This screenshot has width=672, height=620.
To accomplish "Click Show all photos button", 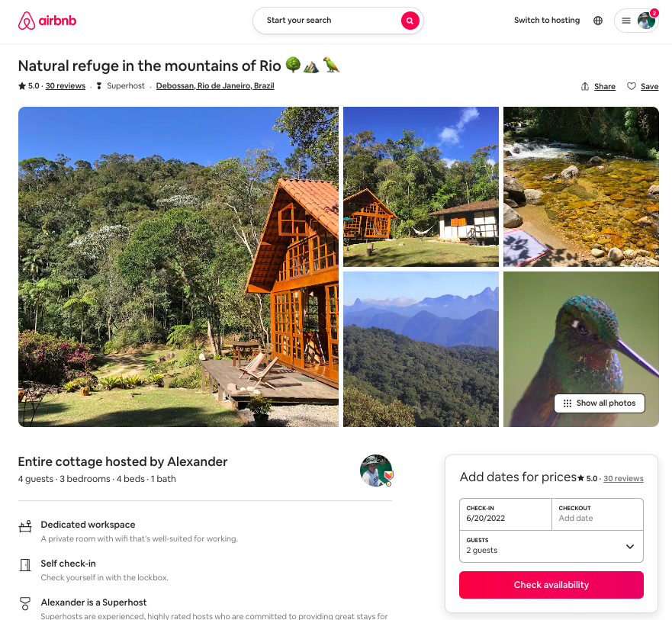I will tap(599, 403).
